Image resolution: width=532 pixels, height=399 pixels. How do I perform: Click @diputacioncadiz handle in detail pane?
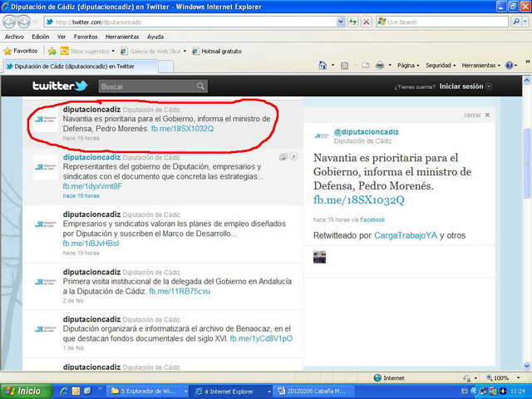[367, 131]
